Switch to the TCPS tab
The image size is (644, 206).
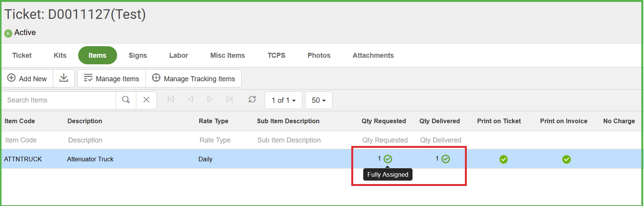click(x=277, y=55)
